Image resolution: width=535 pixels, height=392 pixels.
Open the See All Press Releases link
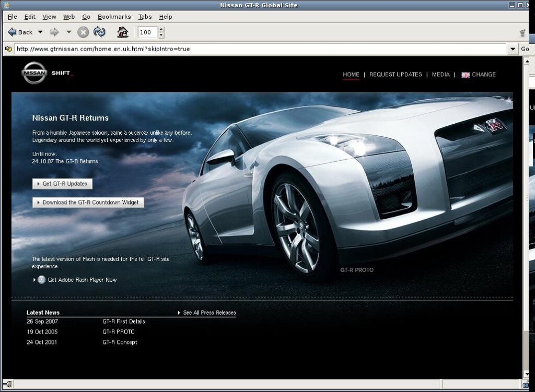[209, 313]
